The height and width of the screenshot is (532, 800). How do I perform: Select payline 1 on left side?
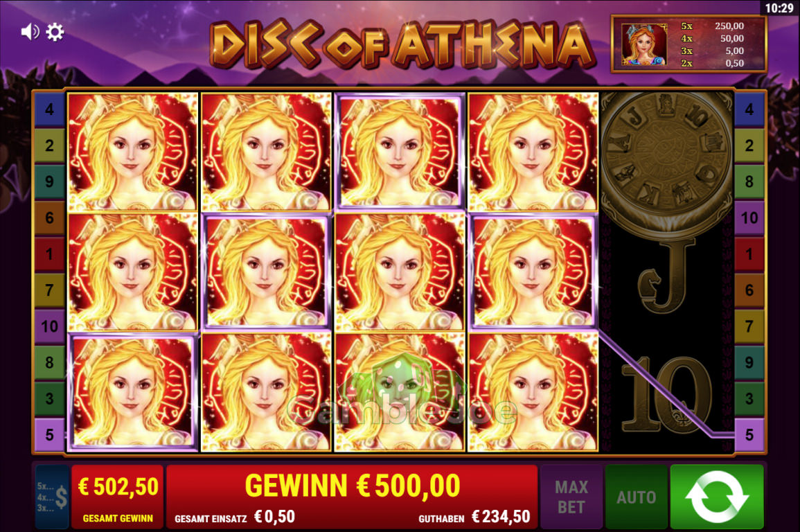coord(49,254)
